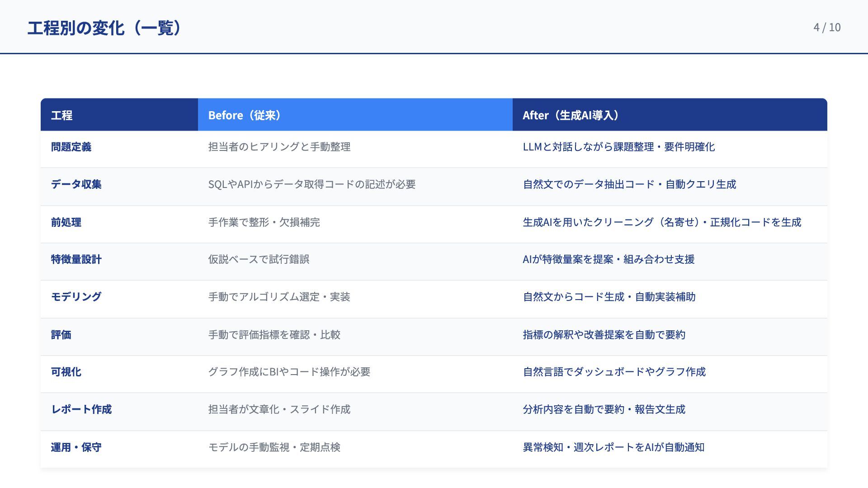Click the モデリング row label
The height and width of the screenshot is (488, 868).
[x=76, y=297]
